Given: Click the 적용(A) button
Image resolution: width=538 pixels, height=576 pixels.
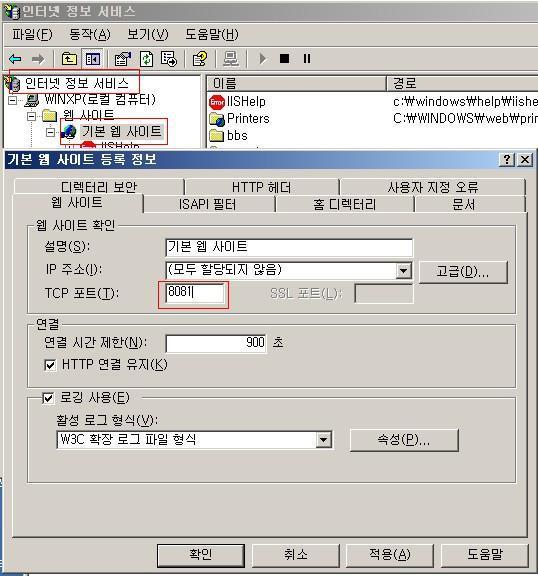Looking at the screenshot, I should (389, 555).
